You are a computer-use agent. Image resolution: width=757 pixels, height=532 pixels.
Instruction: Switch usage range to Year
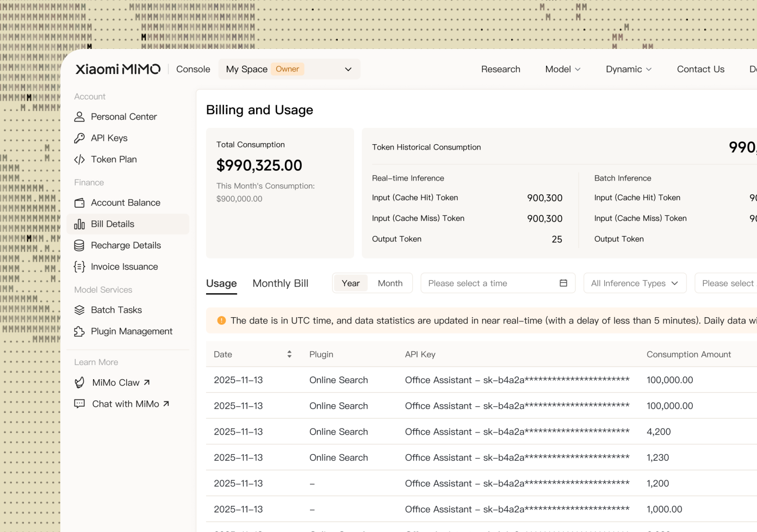tap(351, 283)
